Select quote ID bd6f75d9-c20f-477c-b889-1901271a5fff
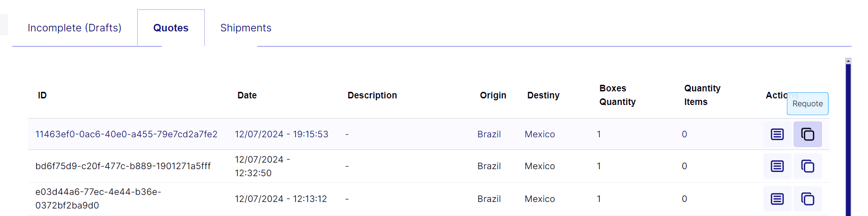Viewport: 868px width, 216px height. click(x=123, y=166)
